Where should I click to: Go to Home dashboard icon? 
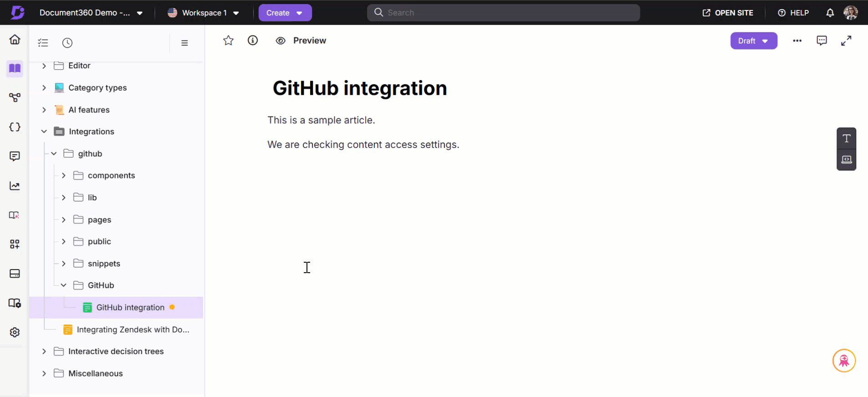(x=15, y=40)
